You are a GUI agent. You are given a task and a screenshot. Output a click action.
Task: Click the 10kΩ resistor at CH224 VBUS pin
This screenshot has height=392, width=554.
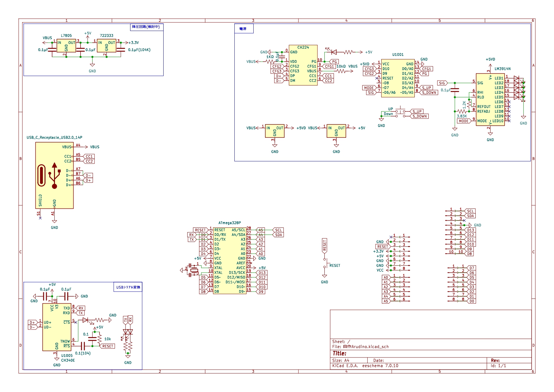click(x=341, y=71)
